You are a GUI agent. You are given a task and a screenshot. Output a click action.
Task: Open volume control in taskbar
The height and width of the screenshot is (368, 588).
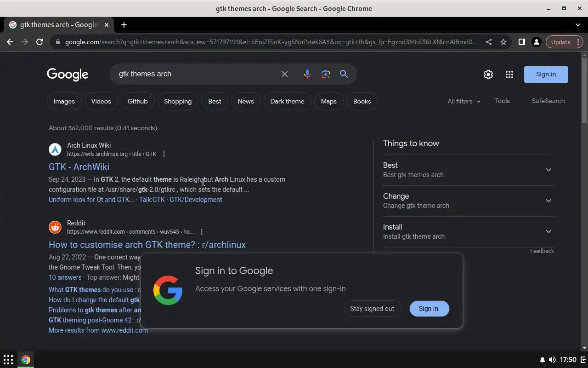[x=552, y=360]
